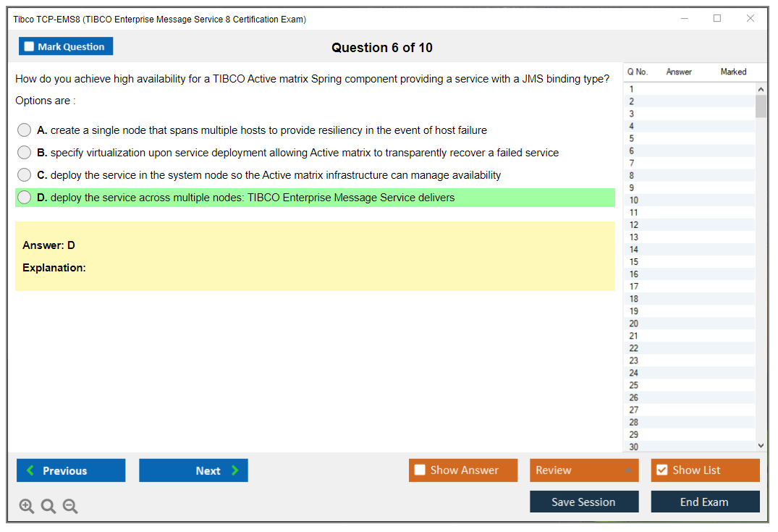Tick the Mark Question checkbox

point(29,47)
